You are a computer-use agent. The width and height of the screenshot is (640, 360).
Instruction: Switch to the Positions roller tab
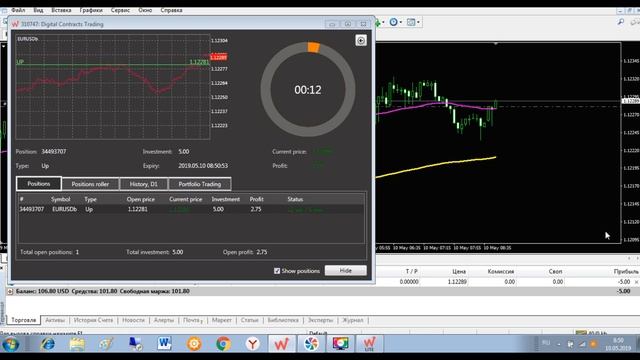(x=90, y=184)
